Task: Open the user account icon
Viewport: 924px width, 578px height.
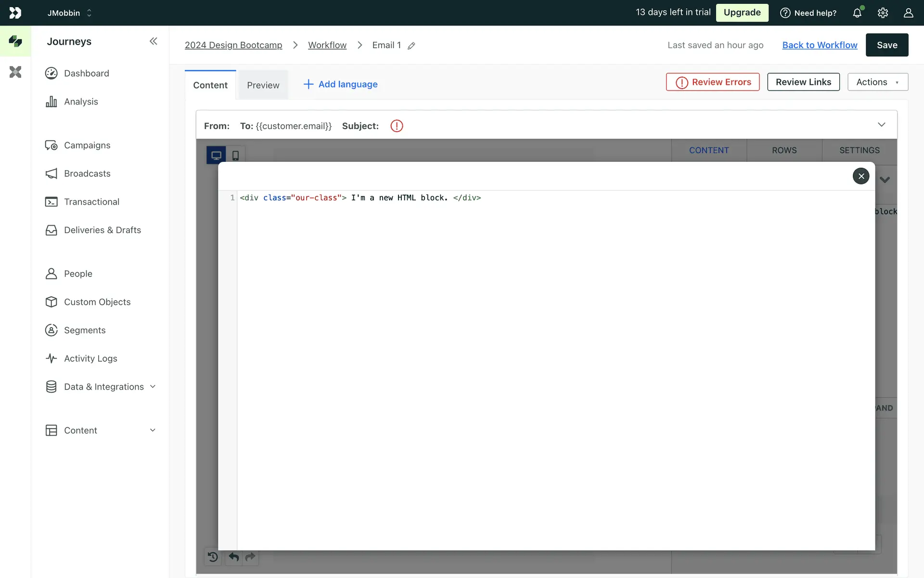Action: point(908,13)
